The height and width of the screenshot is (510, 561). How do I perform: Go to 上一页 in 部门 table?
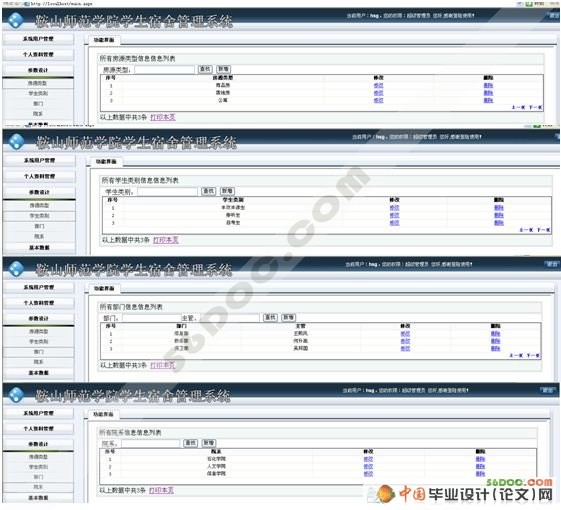[x=516, y=355]
